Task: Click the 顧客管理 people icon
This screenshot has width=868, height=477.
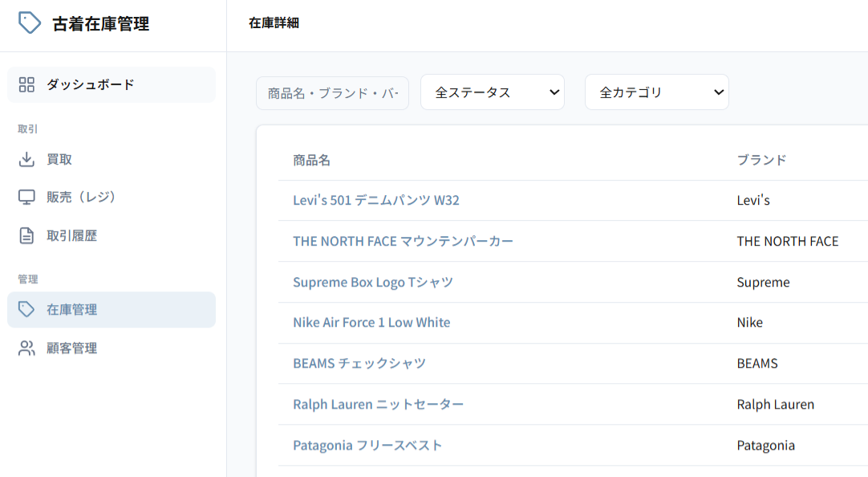Action: click(26, 348)
